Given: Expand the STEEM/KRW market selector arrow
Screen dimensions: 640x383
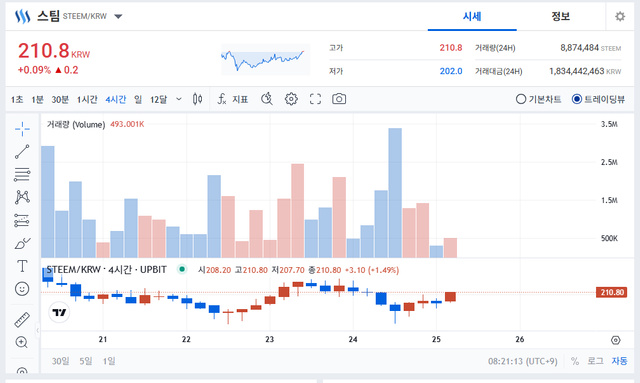Looking at the screenshot, I should (118, 17).
